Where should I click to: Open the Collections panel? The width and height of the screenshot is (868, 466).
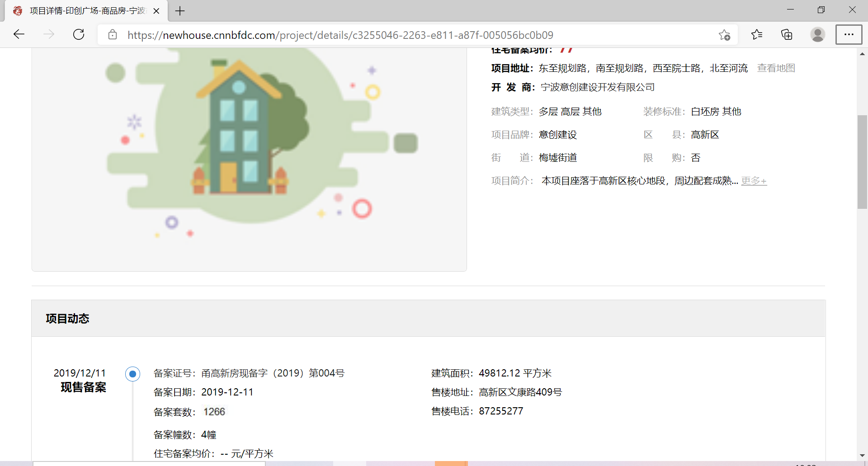pyautogui.click(x=787, y=34)
